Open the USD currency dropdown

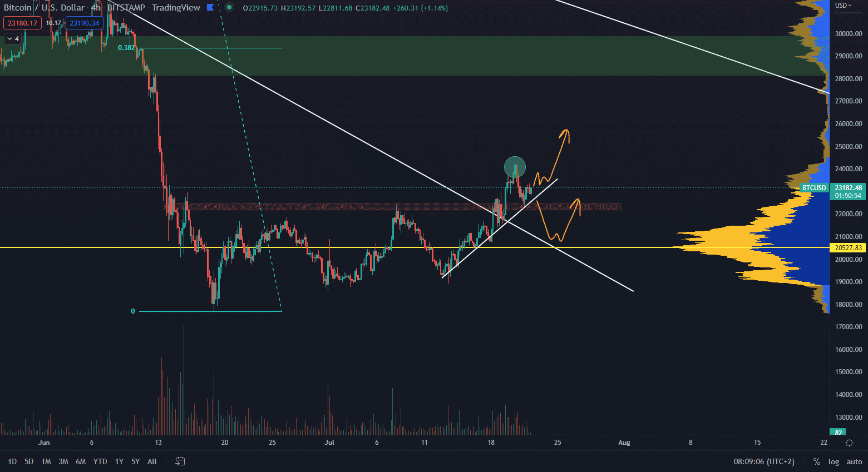click(x=843, y=6)
